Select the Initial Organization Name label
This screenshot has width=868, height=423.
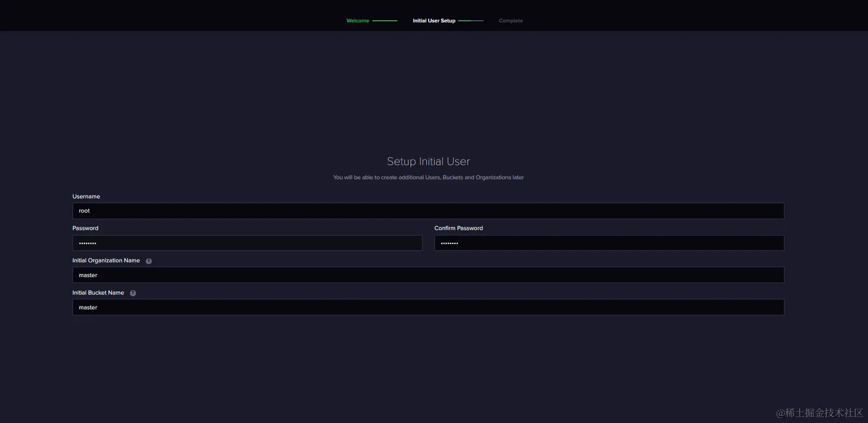pyautogui.click(x=106, y=261)
